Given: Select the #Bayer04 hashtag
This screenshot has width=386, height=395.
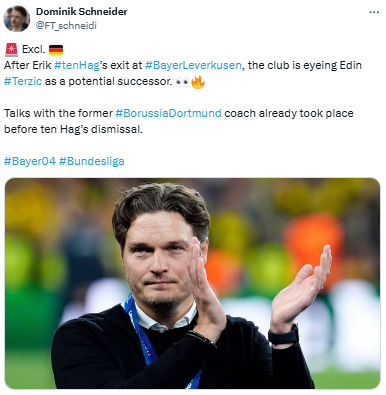Looking at the screenshot, I should point(30,161).
